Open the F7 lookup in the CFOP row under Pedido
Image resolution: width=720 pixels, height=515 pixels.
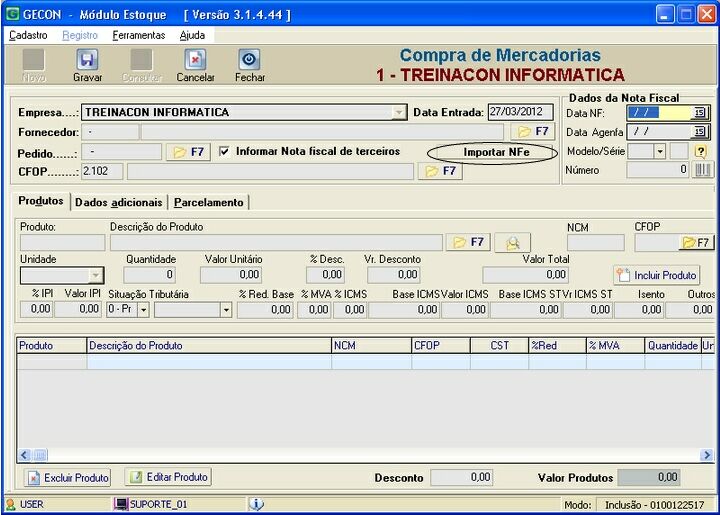pos(440,171)
